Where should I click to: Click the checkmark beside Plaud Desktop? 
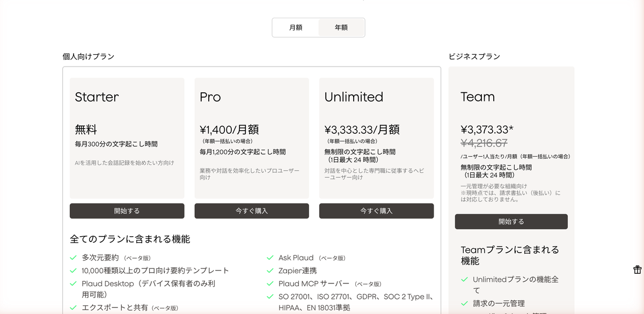73,283
